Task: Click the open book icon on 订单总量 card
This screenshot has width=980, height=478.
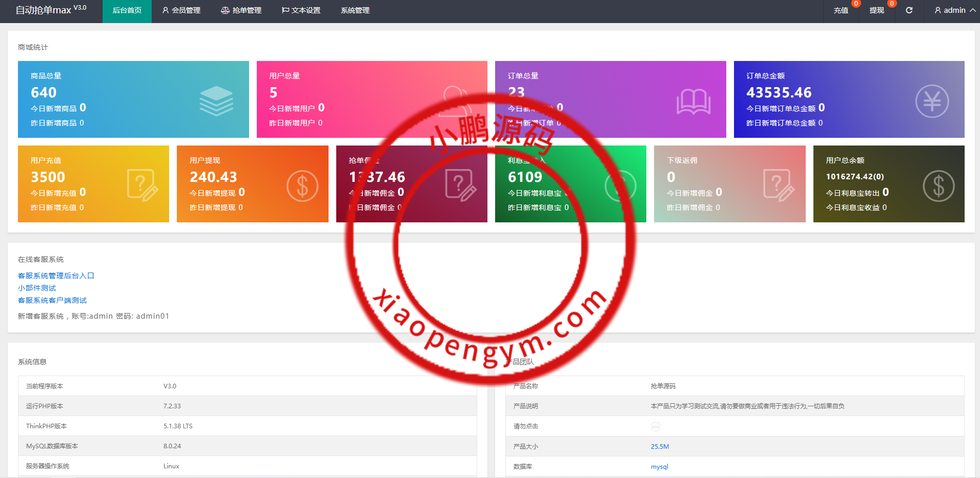Action: [x=693, y=101]
